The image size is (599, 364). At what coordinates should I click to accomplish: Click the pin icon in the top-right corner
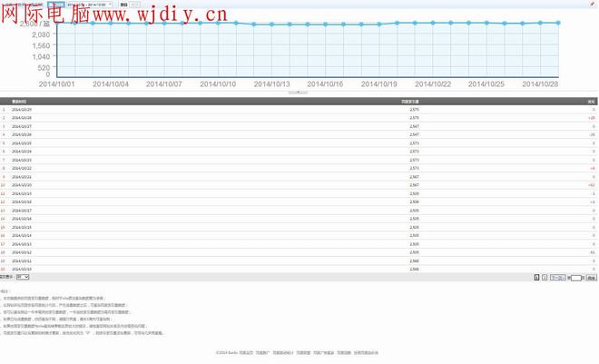593,4
